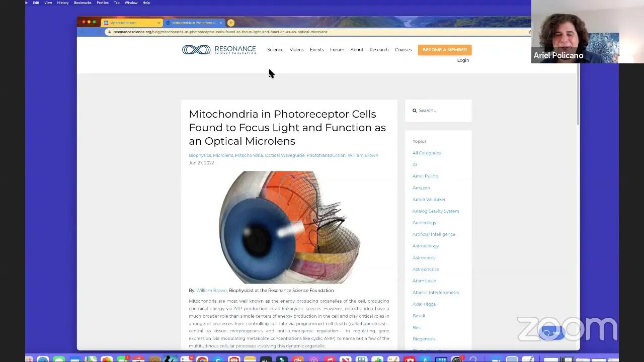644x362 pixels.
Task: Open author William Brown byline link
Action: 211,291
